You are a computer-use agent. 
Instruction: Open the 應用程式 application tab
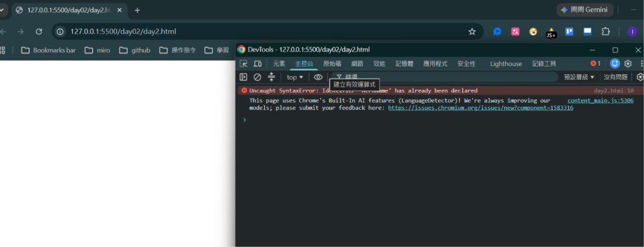(x=435, y=63)
